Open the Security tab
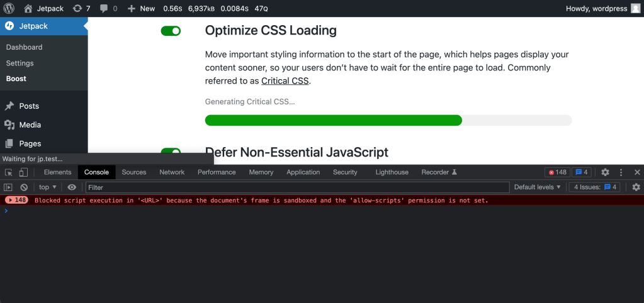 coord(345,172)
